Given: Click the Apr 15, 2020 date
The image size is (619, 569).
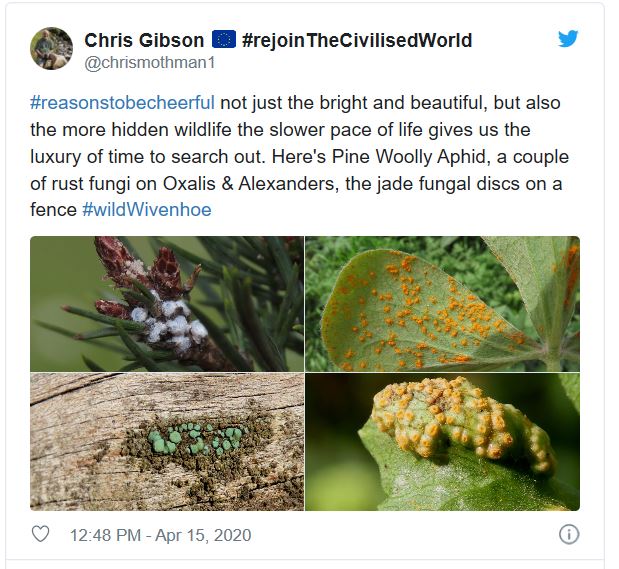Looking at the screenshot, I should pos(203,535).
